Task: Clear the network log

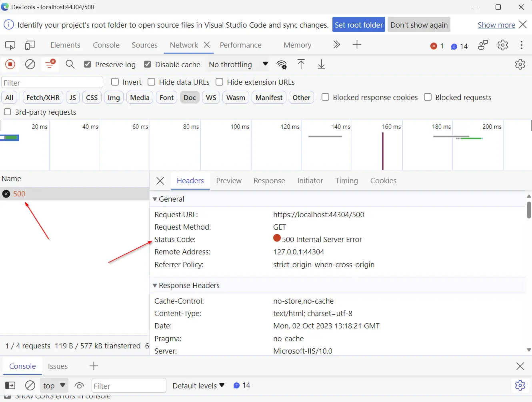Action: [30, 64]
